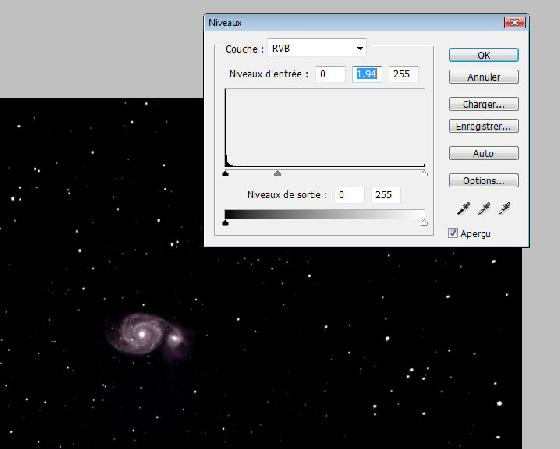This screenshot has height=449, width=560.
Task: Click the output black level slider
Action: [x=225, y=223]
